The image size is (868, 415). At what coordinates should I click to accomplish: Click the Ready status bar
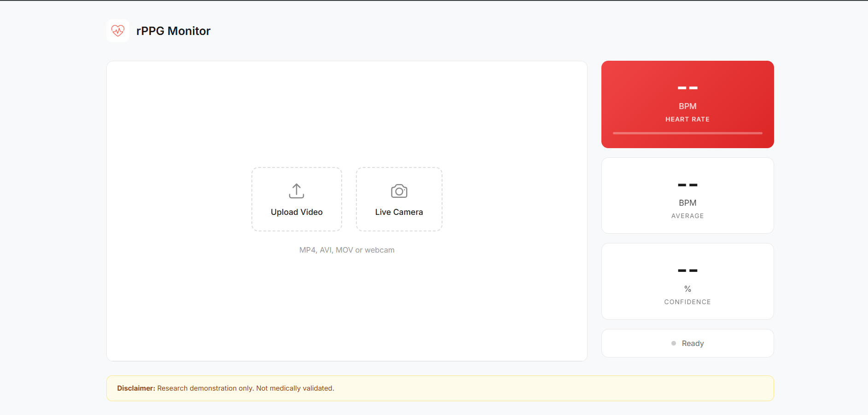687,343
